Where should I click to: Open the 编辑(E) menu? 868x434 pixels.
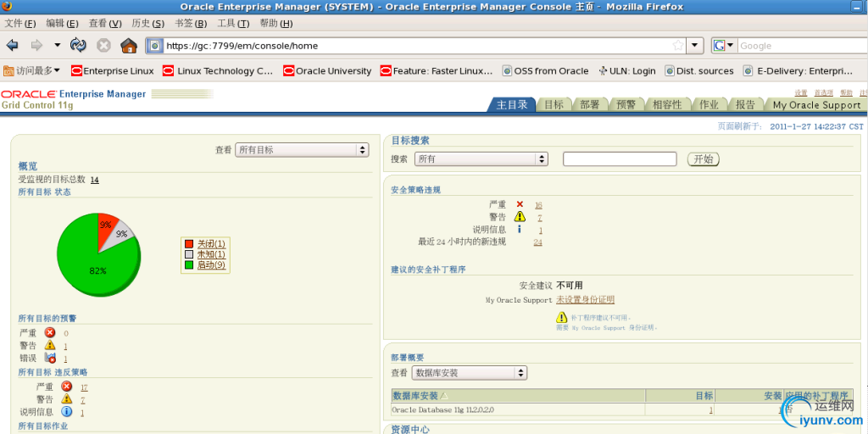[x=62, y=23]
